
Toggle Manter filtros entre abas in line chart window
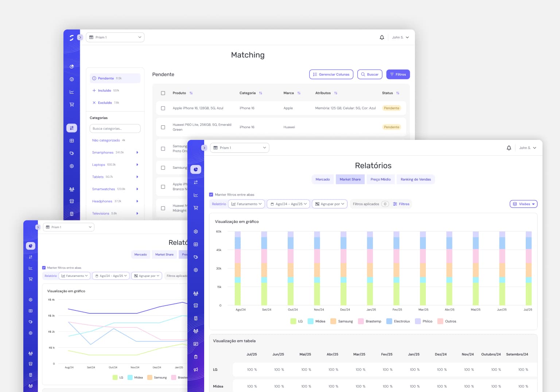click(44, 268)
